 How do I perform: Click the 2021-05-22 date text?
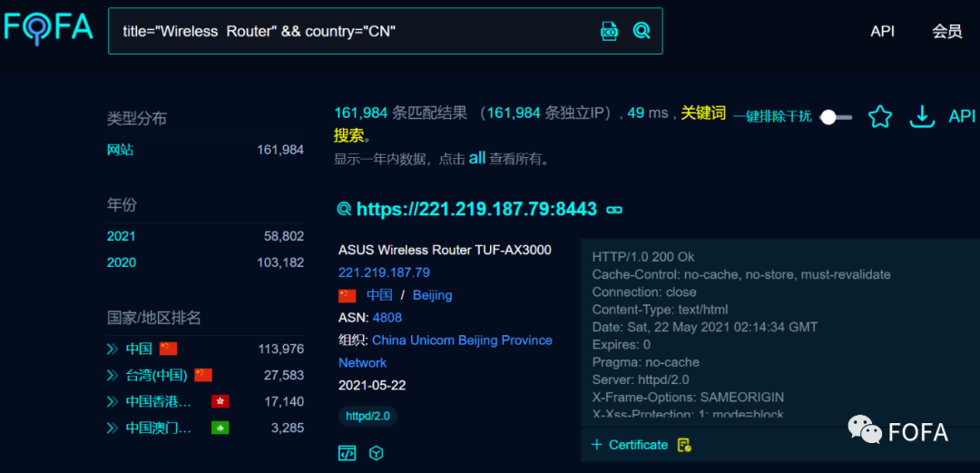[x=372, y=386]
